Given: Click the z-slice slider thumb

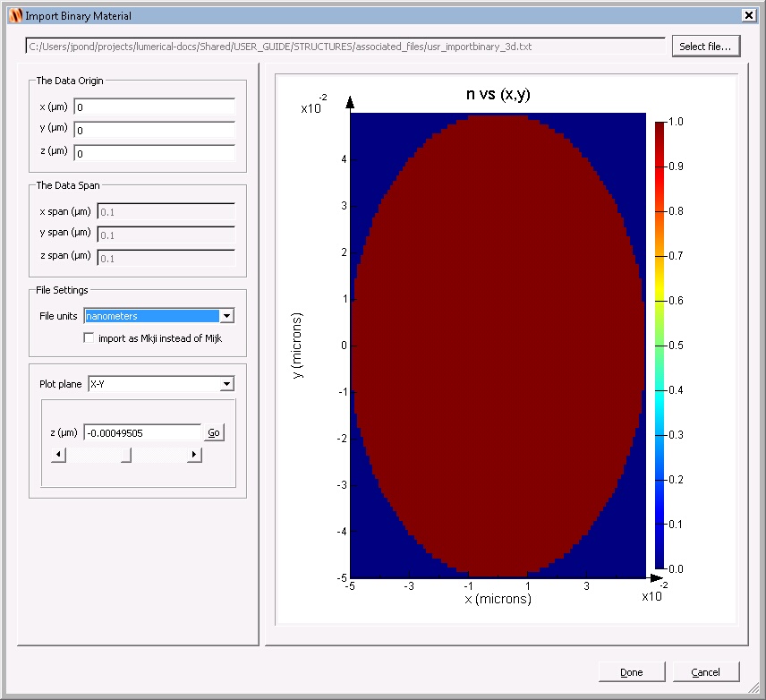Looking at the screenshot, I should point(126,455).
